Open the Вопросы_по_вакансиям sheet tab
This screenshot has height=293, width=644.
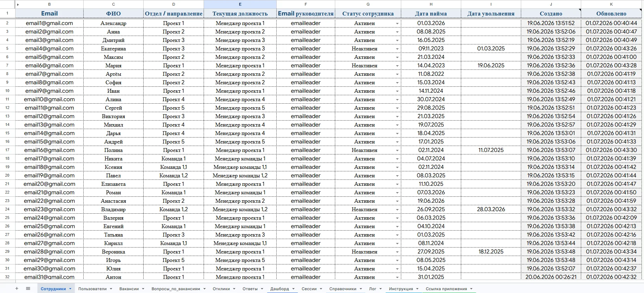pyautogui.click(x=176, y=289)
